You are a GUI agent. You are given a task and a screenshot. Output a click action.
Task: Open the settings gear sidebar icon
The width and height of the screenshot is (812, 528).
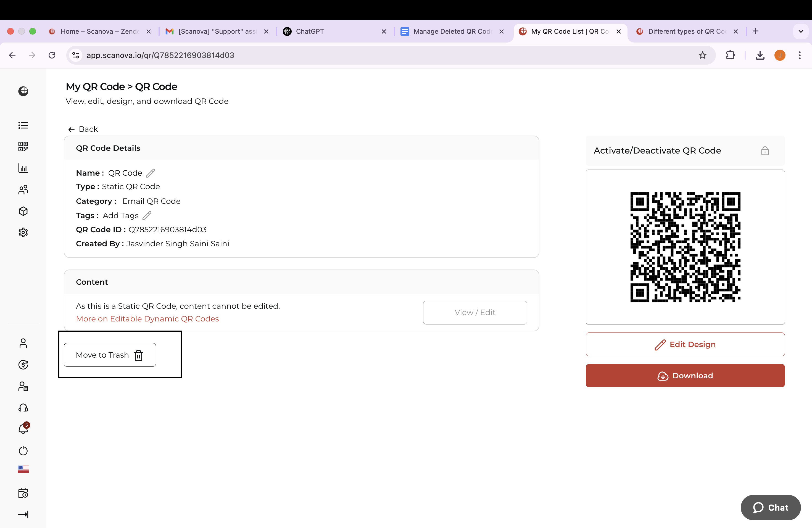click(x=23, y=233)
